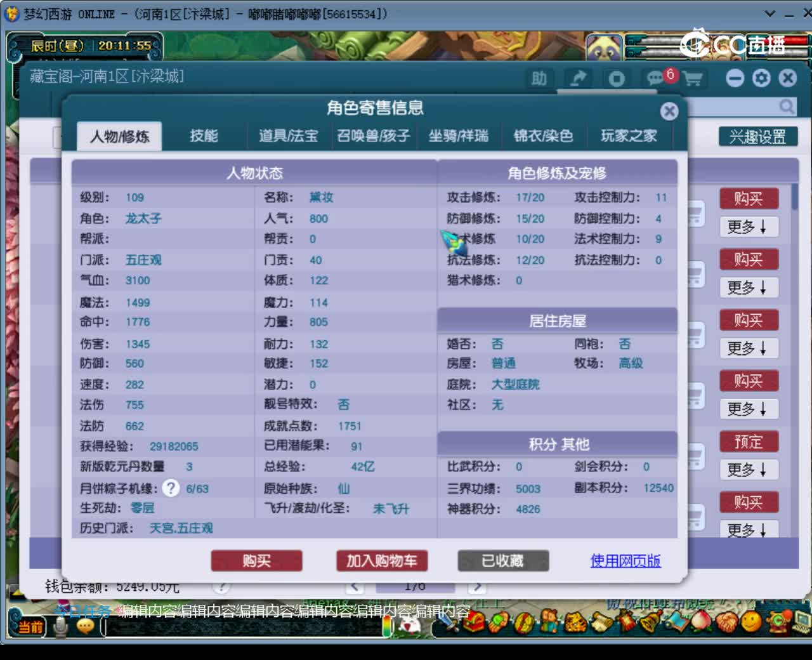Close the 角色寄售信息 dialog

669,111
